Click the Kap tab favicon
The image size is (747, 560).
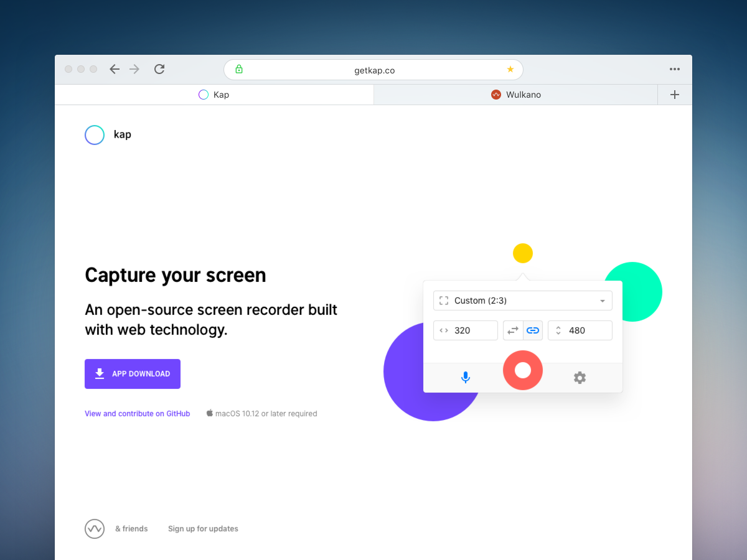[x=204, y=95]
